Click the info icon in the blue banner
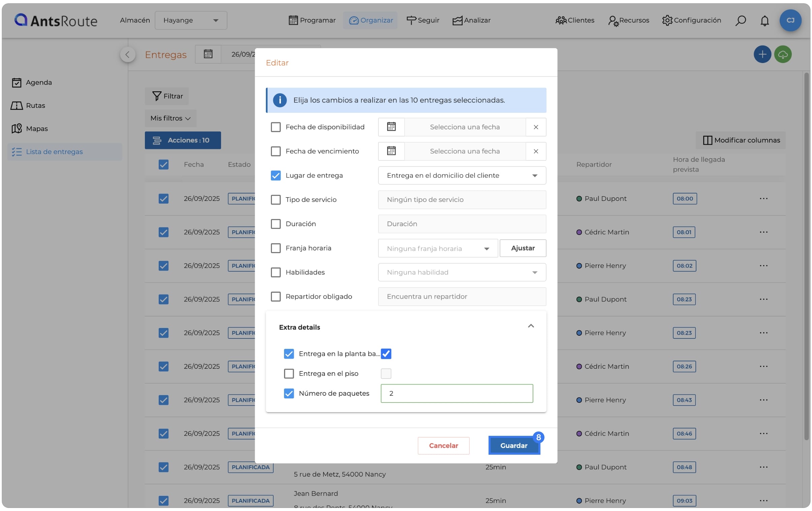Viewport: 812px width, 511px height. 280,100
